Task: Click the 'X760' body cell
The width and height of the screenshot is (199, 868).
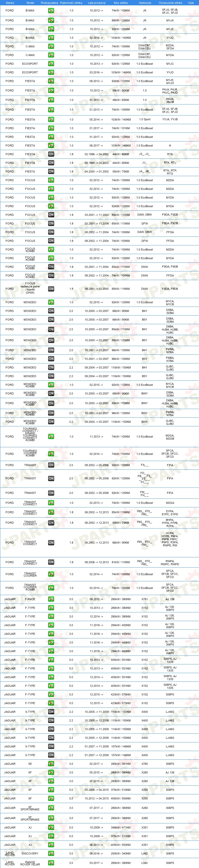Action: 145,764
